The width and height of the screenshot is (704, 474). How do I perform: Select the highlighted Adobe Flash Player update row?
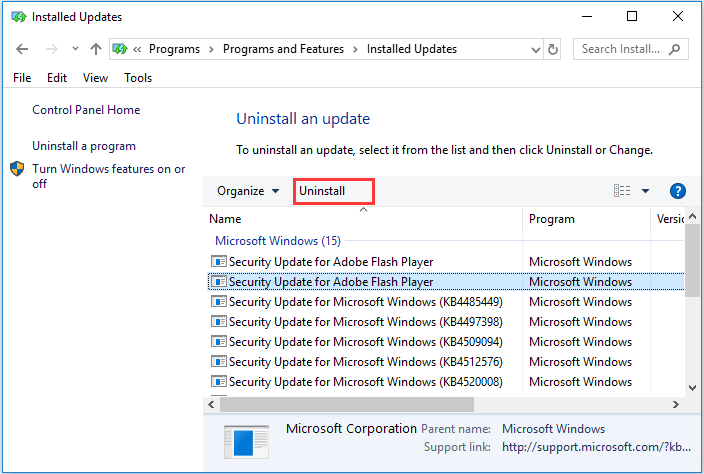click(446, 281)
